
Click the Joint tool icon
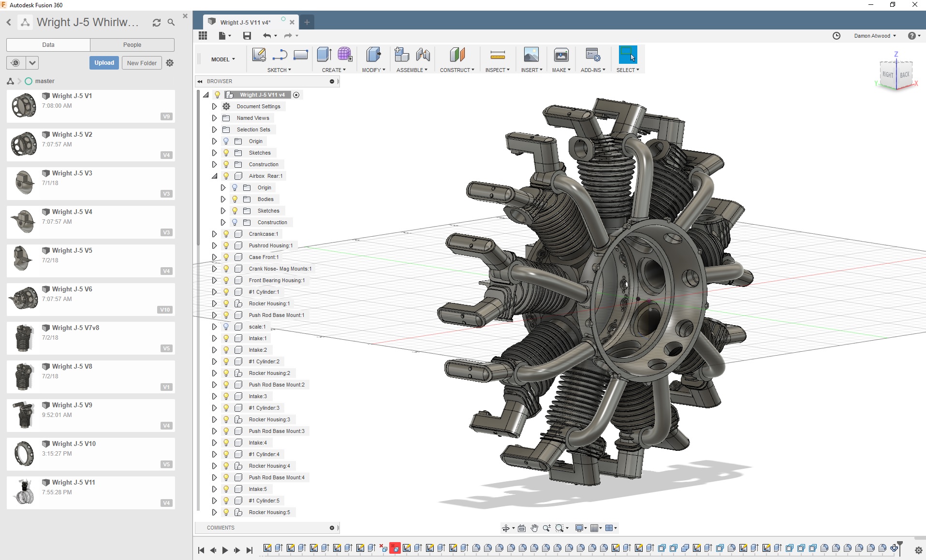(x=423, y=55)
